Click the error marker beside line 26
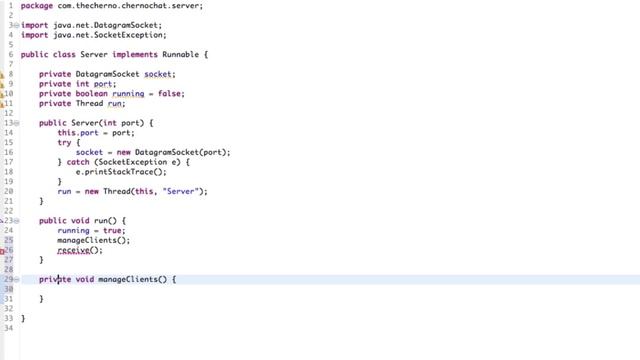This screenshot has width=640, height=360. click(2, 251)
